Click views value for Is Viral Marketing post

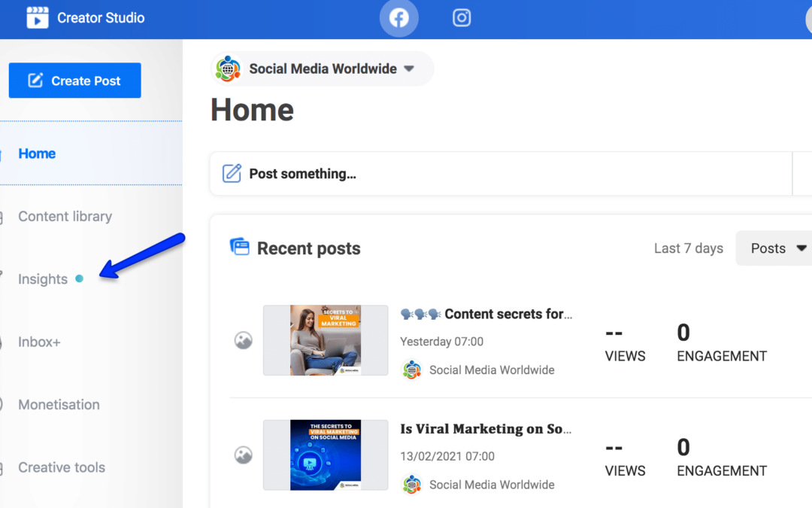tap(614, 447)
